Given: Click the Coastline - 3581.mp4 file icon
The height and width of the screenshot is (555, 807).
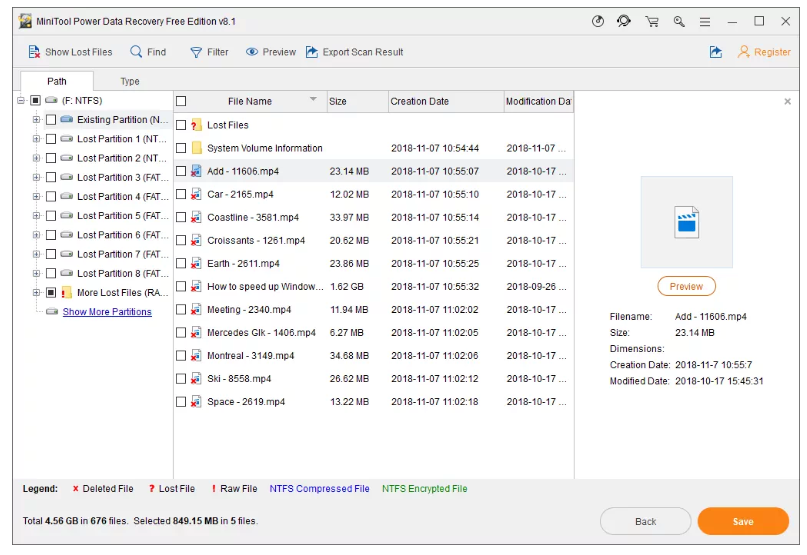Looking at the screenshot, I should coord(196,217).
